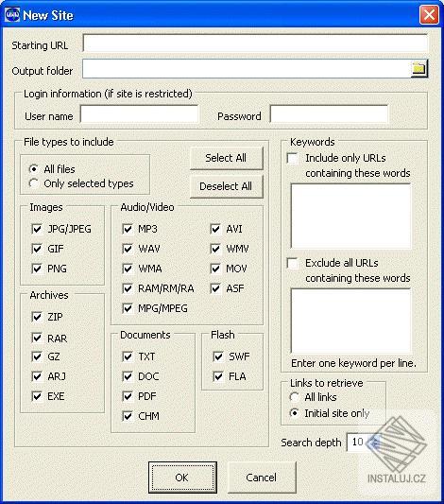Toggle the MOV checkbox

pyautogui.click(x=215, y=269)
